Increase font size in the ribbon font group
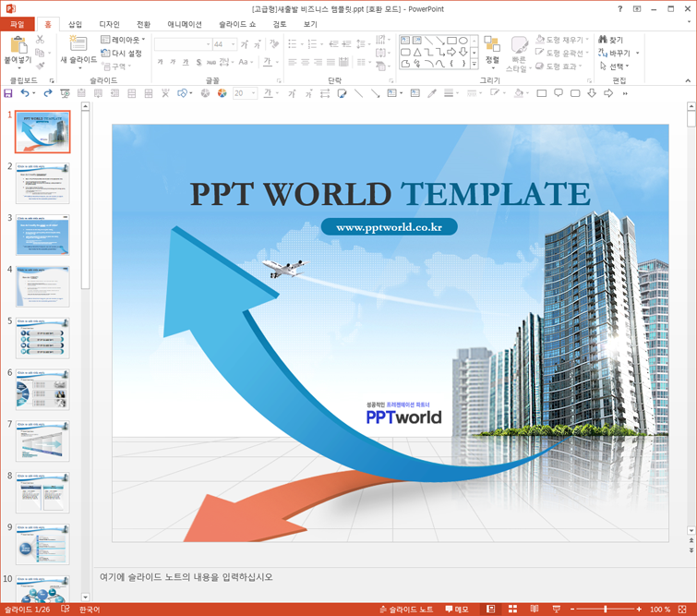This screenshot has width=697, height=616. [x=244, y=44]
